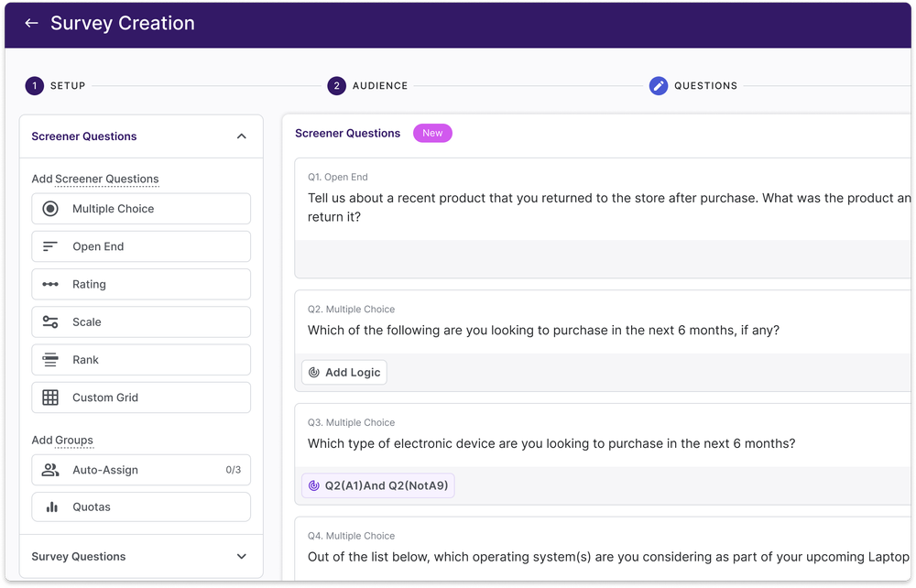Click the Q4. Multiple Choice label
916x588 pixels.
351,536
